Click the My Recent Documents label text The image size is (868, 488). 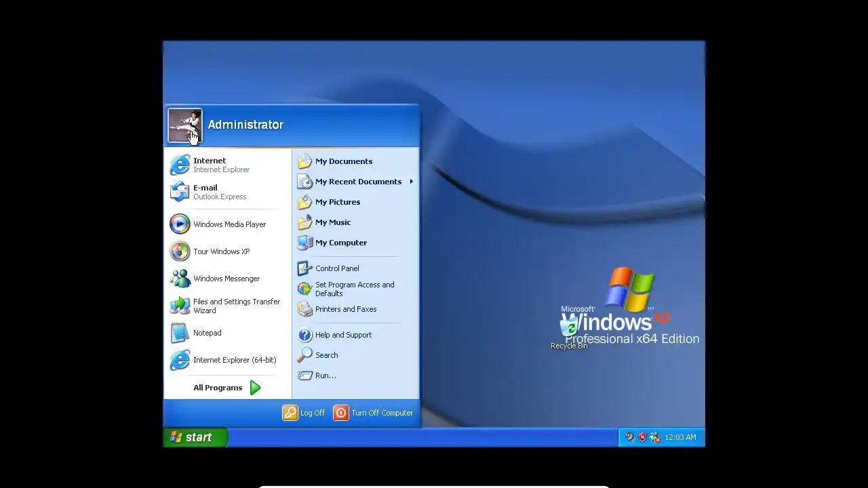coord(358,182)
